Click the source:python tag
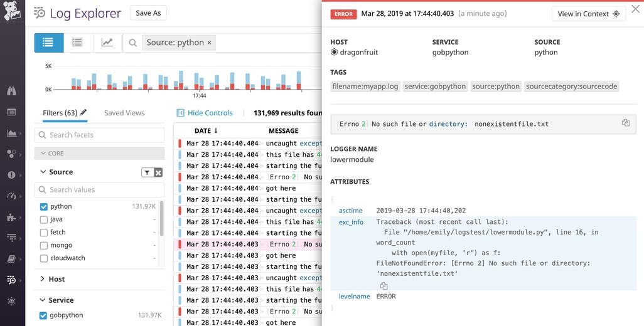This screenshot has width=644, height=326. (x=496, y=87)
